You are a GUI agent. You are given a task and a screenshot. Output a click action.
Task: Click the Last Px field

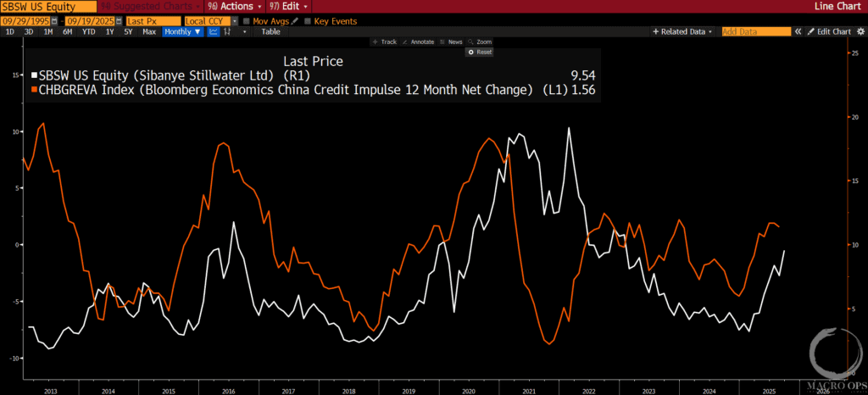click(x=153, y=21)
